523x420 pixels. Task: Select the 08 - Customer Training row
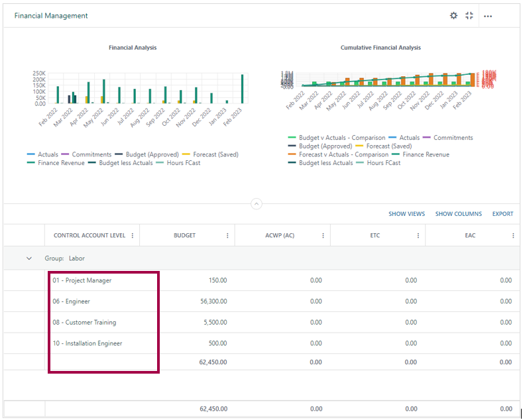(x=261, y=323)
